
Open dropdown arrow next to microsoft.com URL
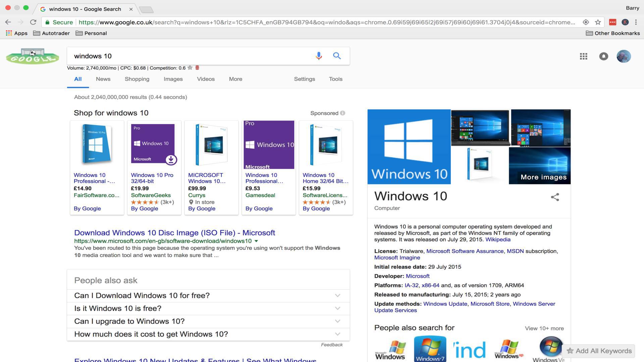point(256,241)
